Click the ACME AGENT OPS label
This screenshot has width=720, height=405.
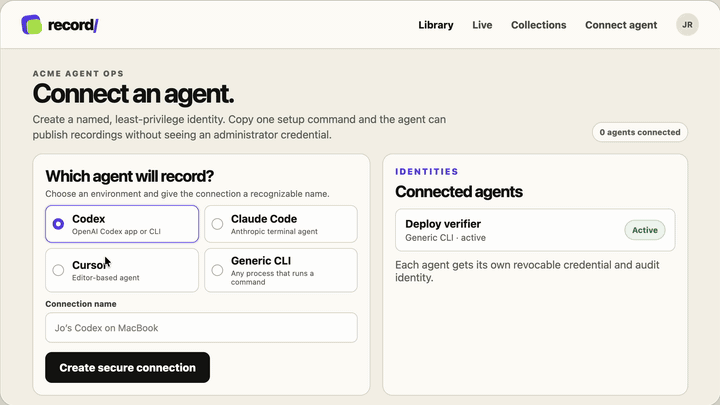coord(78,73)
